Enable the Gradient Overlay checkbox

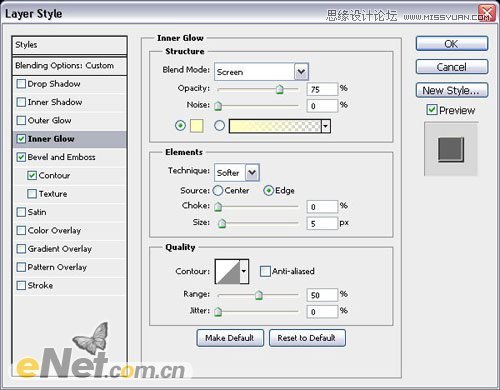coord(21,249)
